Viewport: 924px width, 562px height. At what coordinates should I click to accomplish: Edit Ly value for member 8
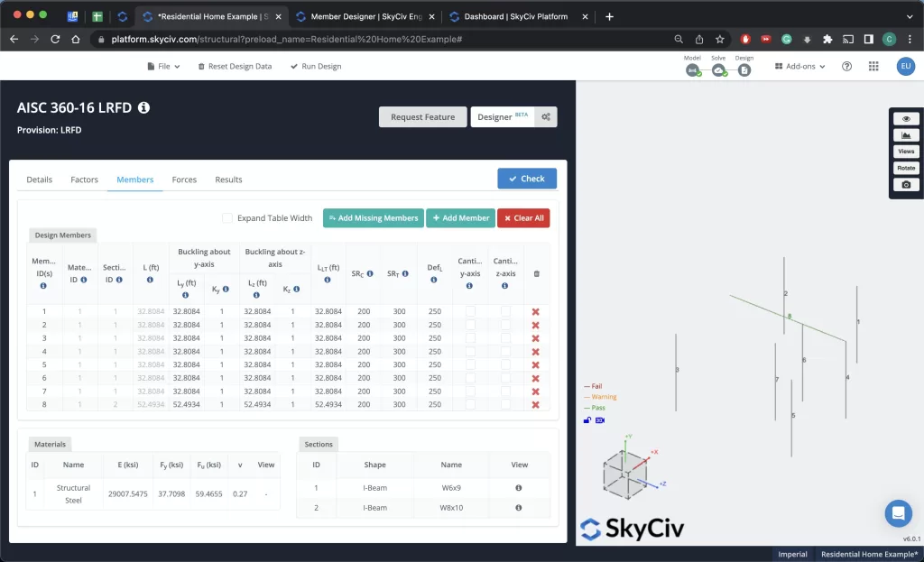[186, 404]
